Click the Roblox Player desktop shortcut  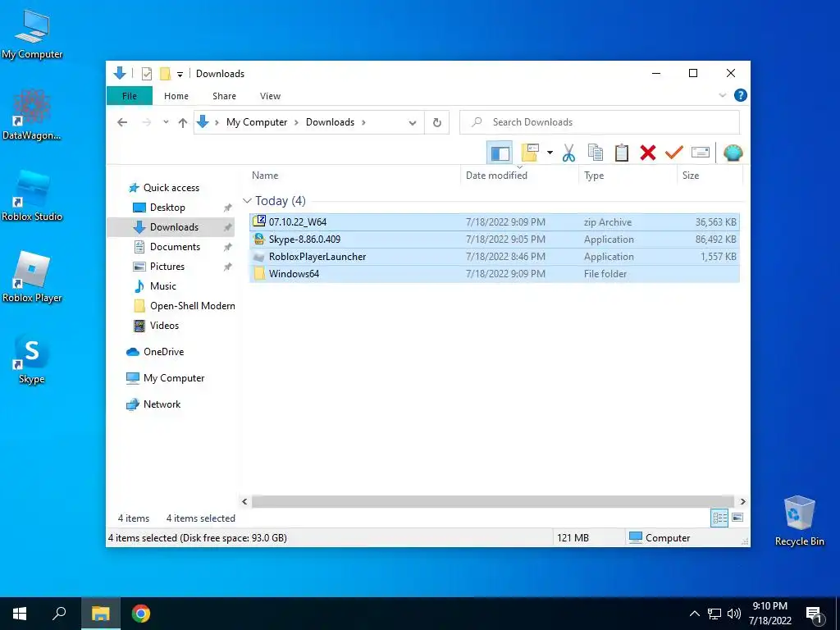(32, 277)
